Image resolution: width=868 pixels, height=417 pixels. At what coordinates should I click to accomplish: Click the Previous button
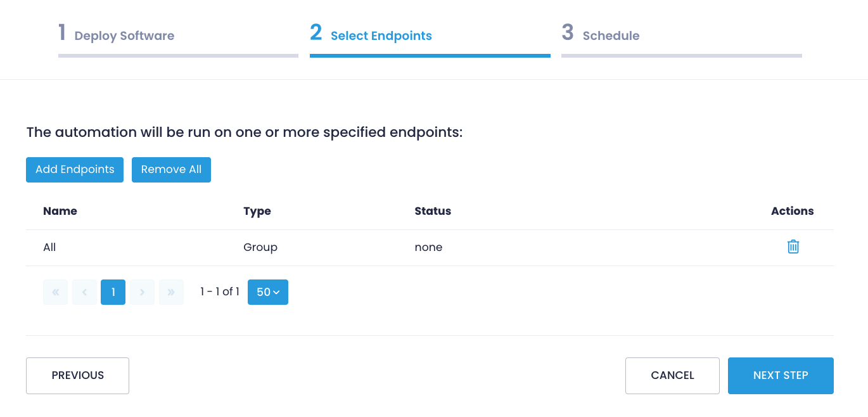(77, 375)
